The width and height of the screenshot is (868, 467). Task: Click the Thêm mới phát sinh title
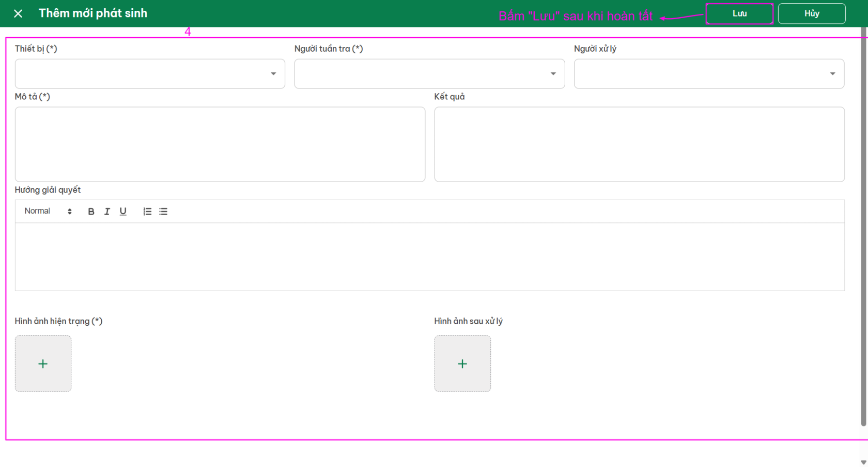tap(93, 13)
